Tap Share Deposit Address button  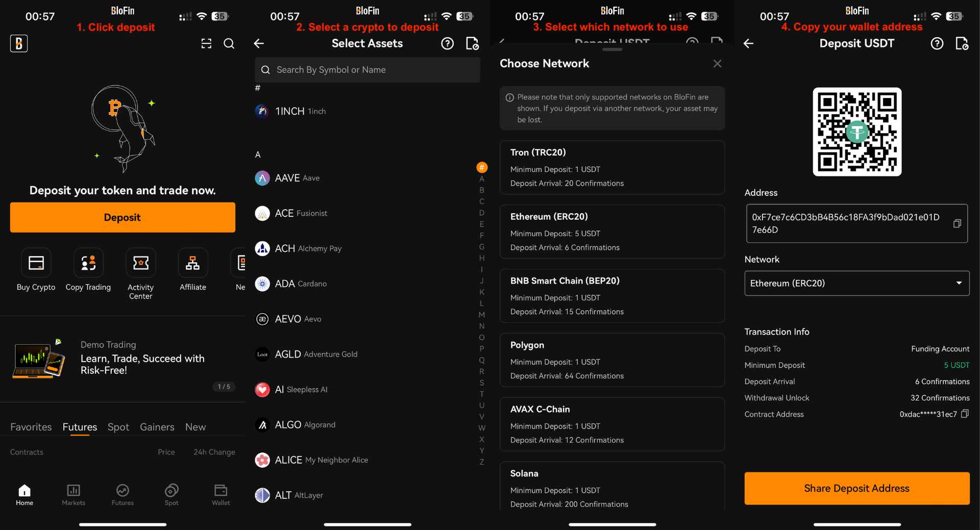click(857, 488)
